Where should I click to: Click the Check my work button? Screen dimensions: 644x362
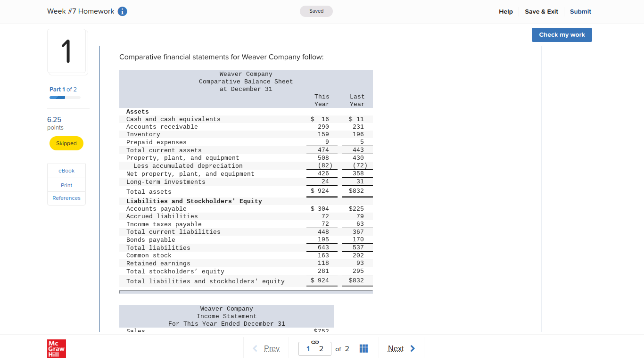[x=561, y=34]
